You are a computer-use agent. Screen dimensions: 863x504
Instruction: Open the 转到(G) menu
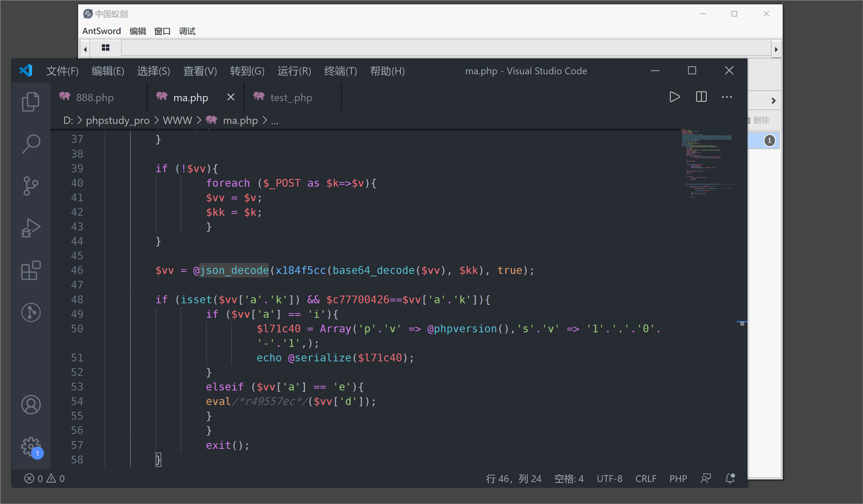[x=247, y=71]
